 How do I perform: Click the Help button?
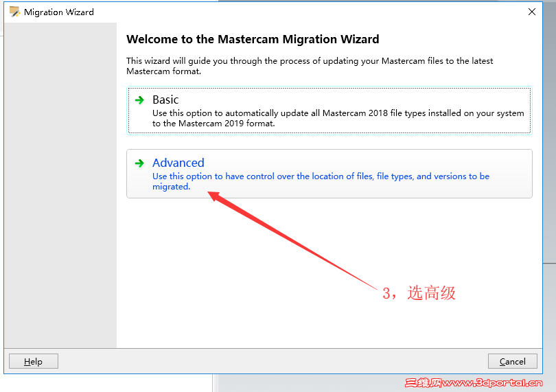pos(34,361)
